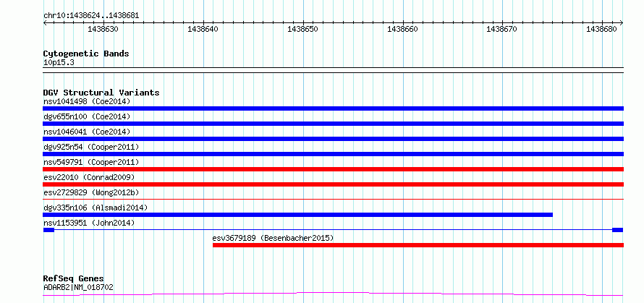Select the red bar for esv22010
Screen dimensions: 644x303
(333, 184)
